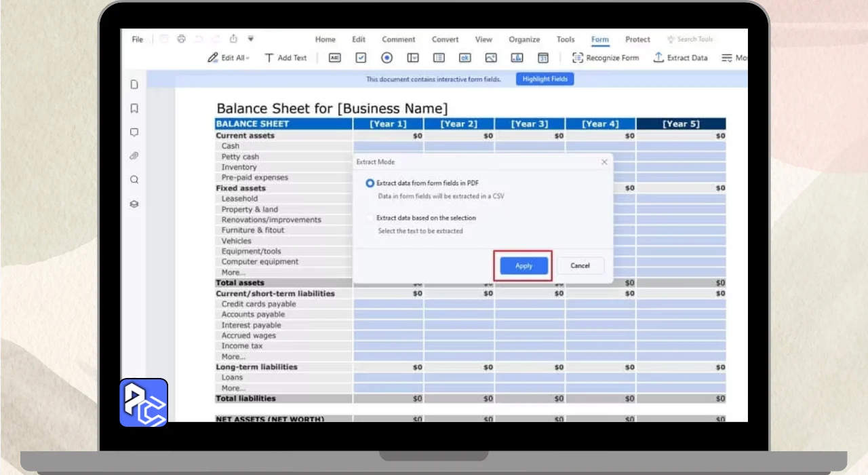This screenshot has height=475, width=868.
Task: Open the Bookmarks panel in the sidebar
Action: pyautogui.click(x=134, y=109)
